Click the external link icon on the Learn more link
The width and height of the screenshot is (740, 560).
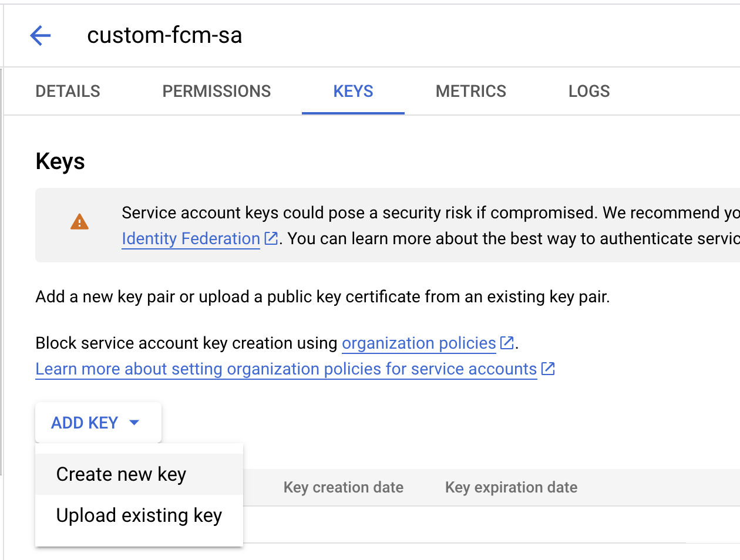click(x=548, y=369)
